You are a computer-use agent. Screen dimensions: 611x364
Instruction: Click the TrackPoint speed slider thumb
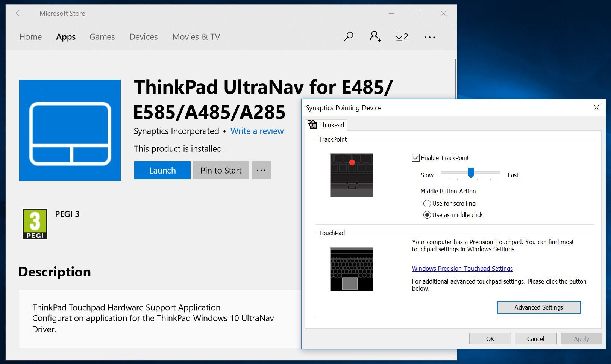(470, 172)
